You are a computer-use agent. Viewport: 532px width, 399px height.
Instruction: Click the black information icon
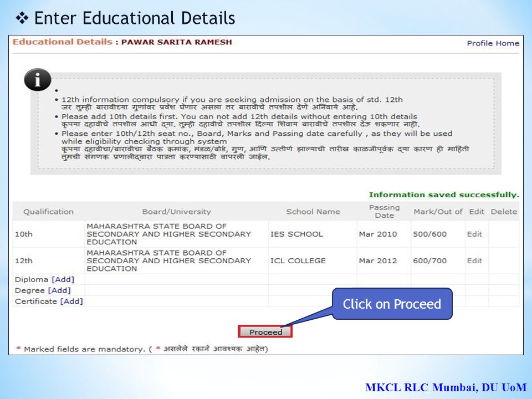(x=37, y=80)
